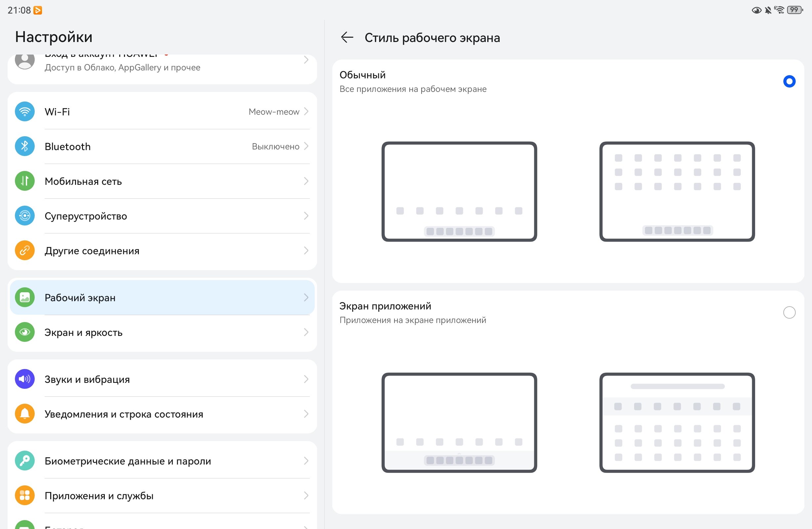Tap the eye comfort icon in status bar
This screenshot has width=812, height=529.
pos(756,10)
